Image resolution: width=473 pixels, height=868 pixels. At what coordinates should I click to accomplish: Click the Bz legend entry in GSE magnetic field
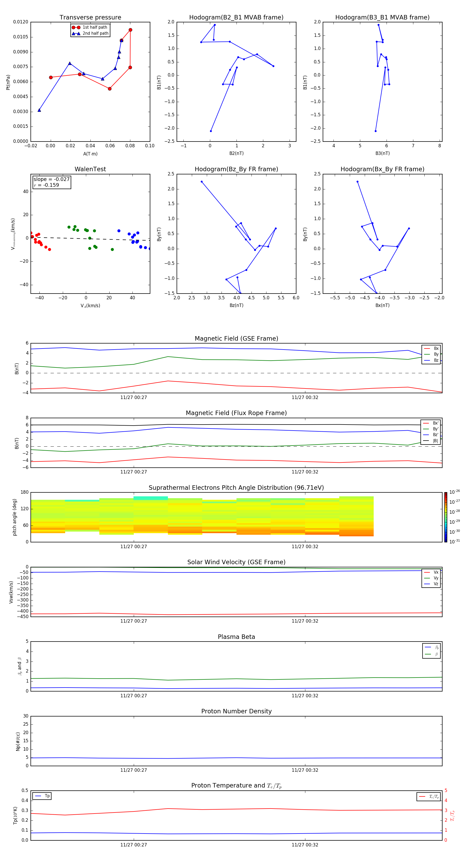431,360
